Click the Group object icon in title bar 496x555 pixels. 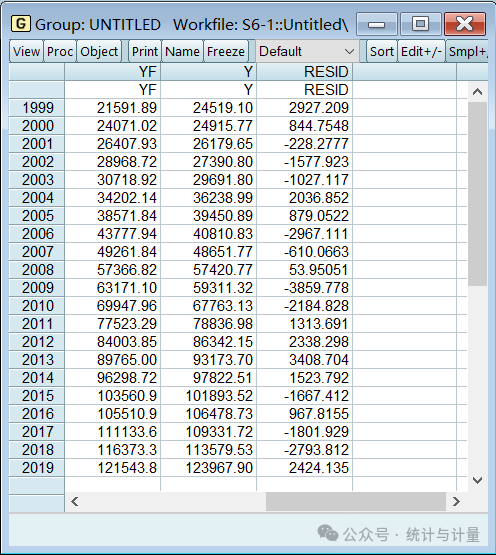[21, 24]
